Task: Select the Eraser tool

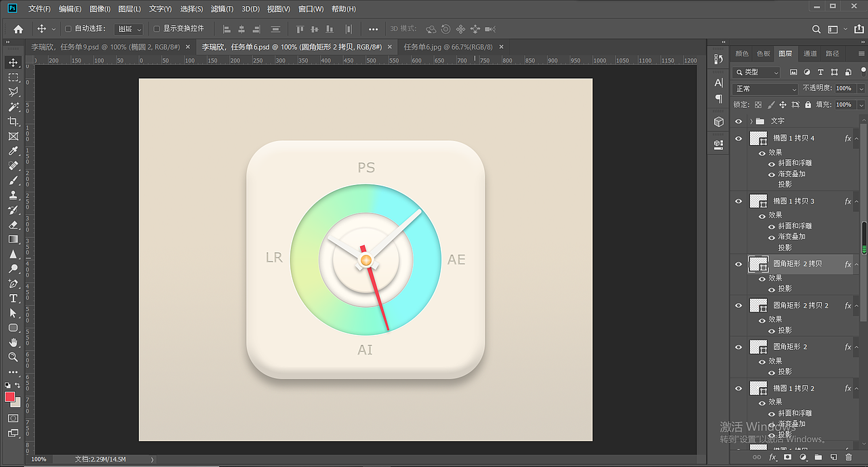Action: 13,224
